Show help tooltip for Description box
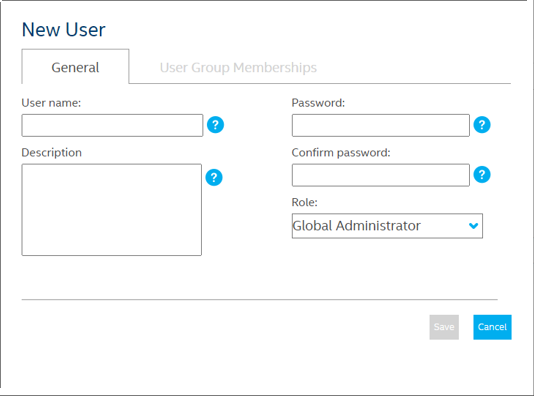 [214, 177]
